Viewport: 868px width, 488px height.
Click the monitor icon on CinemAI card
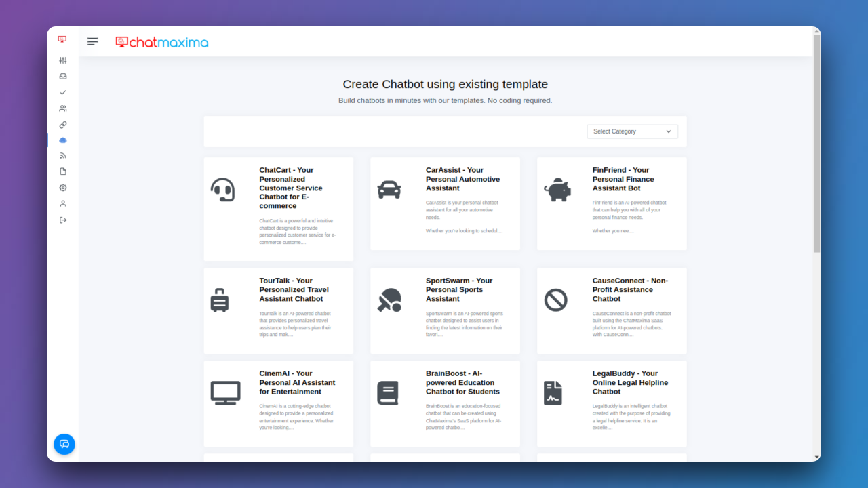click(x=225, y=392)
